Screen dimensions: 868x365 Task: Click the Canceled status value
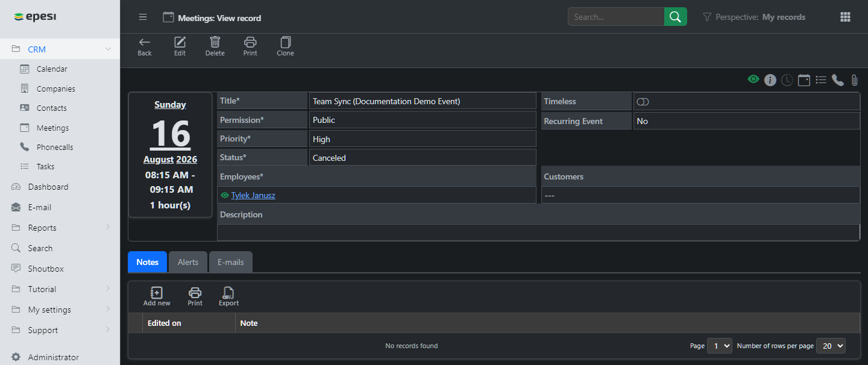[x=329, y=158]
